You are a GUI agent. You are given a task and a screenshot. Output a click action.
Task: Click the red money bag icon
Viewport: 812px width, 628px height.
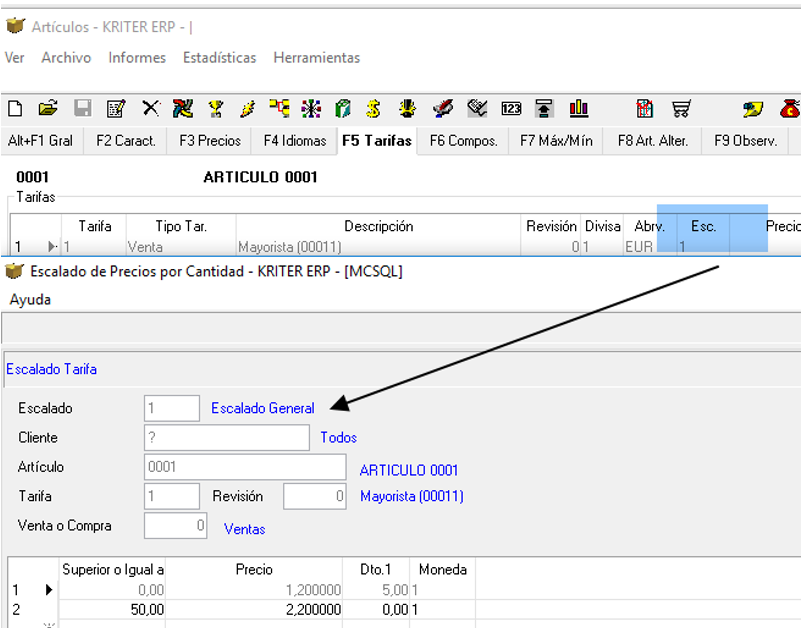790,109
